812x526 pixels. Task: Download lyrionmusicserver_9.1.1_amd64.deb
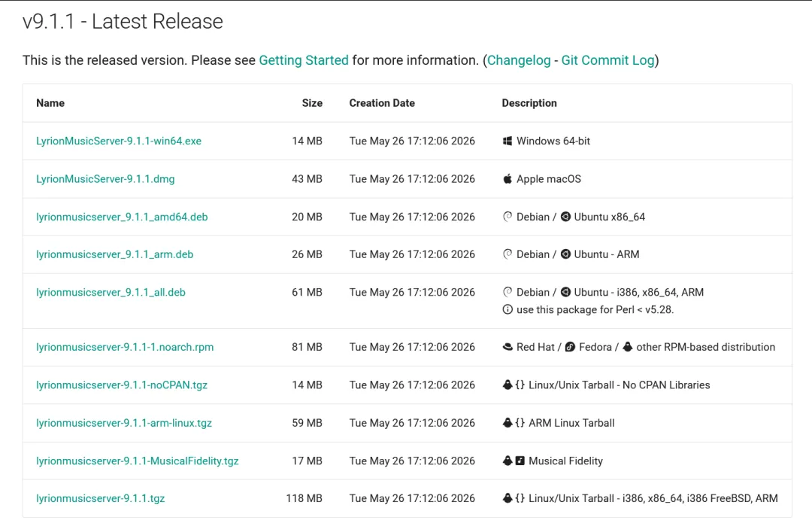pyautogui.click(x=122, y=217)
